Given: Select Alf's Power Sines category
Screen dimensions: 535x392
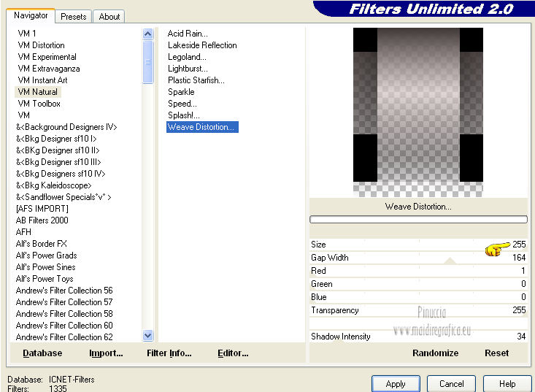Looking at the screenshot, I should (x=46, y=266).
